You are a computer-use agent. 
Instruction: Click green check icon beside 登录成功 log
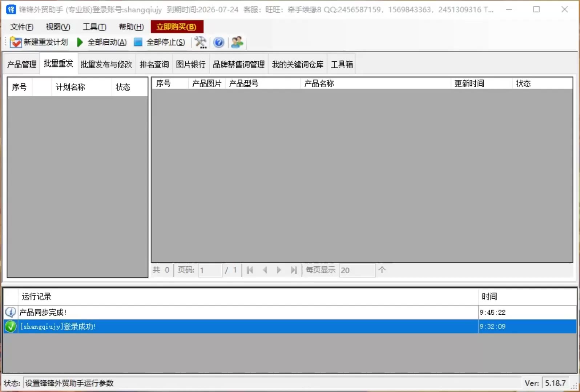[11, 326]
